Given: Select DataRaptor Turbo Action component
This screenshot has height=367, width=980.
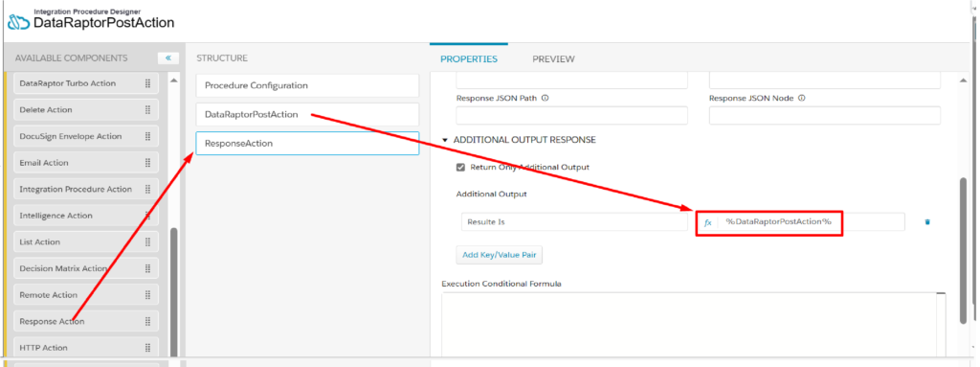Looking at the screenshot, I should (86, 83).
